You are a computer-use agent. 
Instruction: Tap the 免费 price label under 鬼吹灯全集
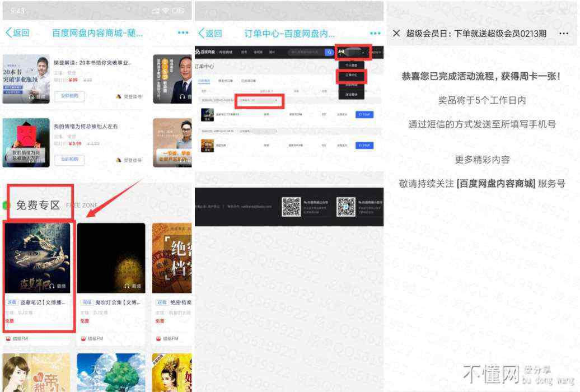(x=85, y=321)
